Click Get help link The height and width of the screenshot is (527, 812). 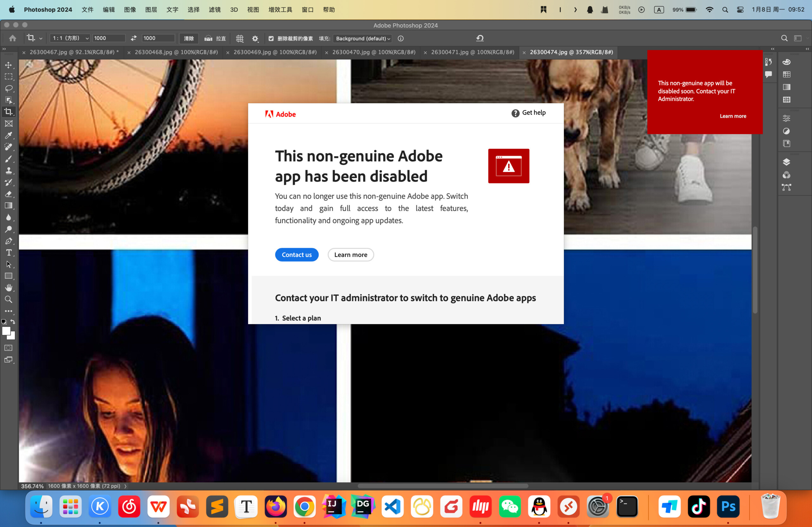point(528,113)
